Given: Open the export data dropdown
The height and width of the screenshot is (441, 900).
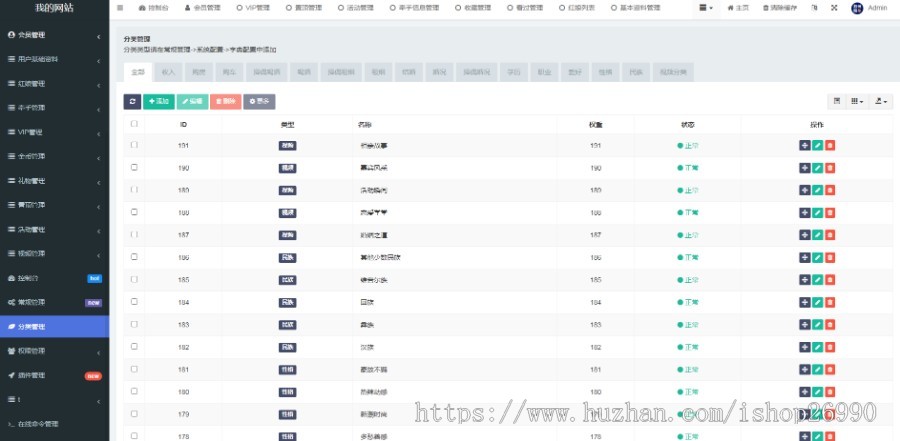Looking at the screenshot, I should (881, 101).
